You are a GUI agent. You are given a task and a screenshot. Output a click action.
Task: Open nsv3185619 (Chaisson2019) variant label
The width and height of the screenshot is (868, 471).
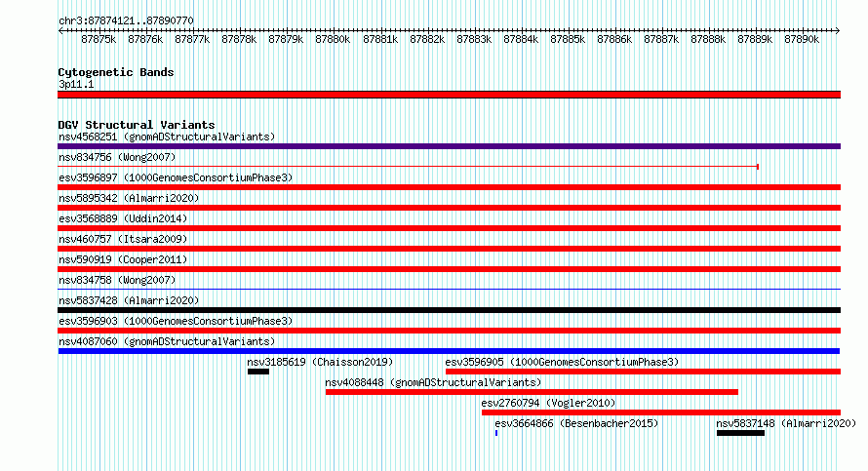(x=320, y=363)
